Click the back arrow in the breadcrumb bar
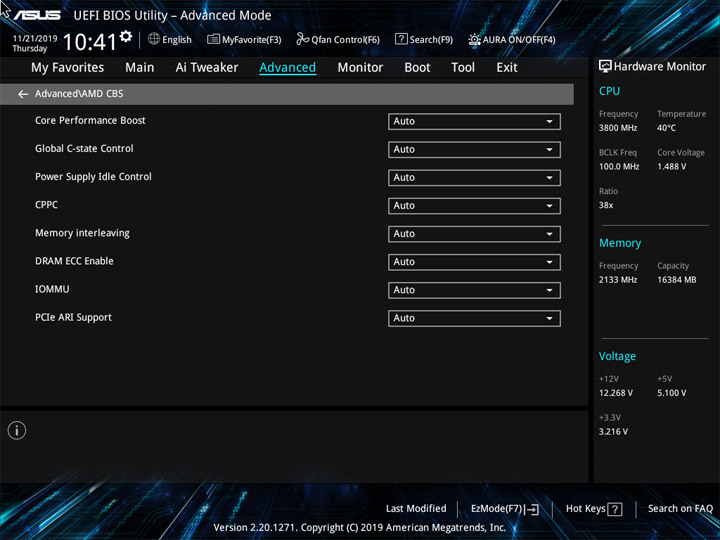720x540 pixels. tap(22, 94)
